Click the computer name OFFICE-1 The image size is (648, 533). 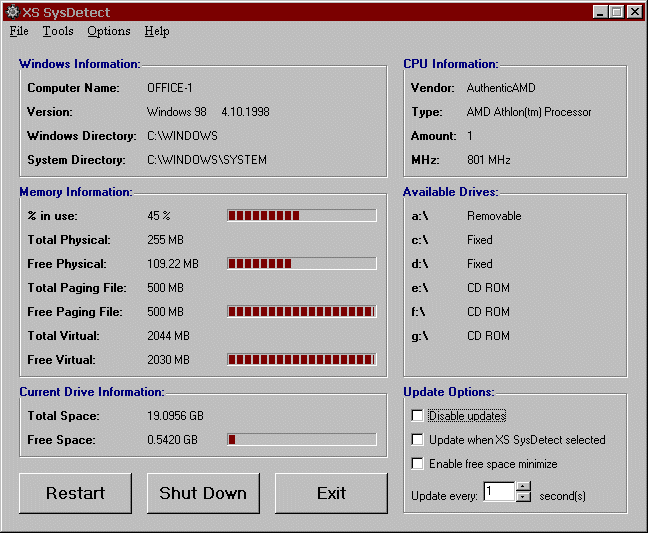pyautogui.click(x=170, y=88)
